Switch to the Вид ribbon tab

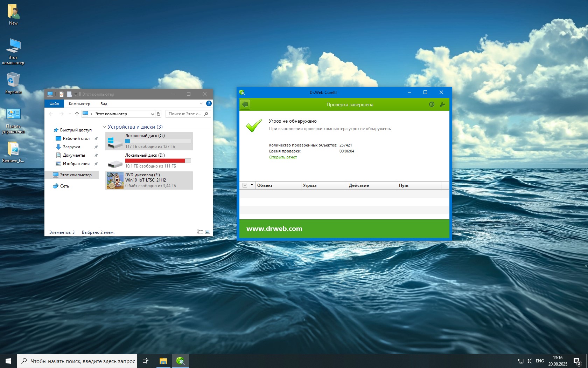(104, 104)
